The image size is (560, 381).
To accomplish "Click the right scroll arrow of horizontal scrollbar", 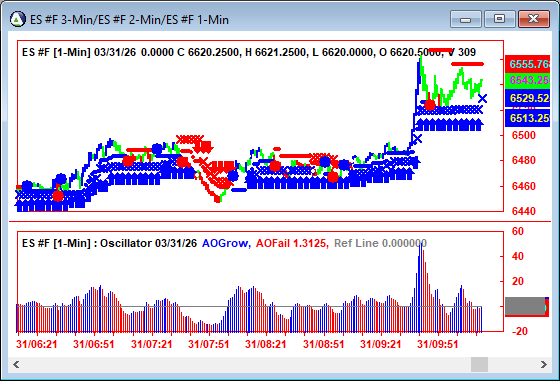I will [x=544, y=365].
